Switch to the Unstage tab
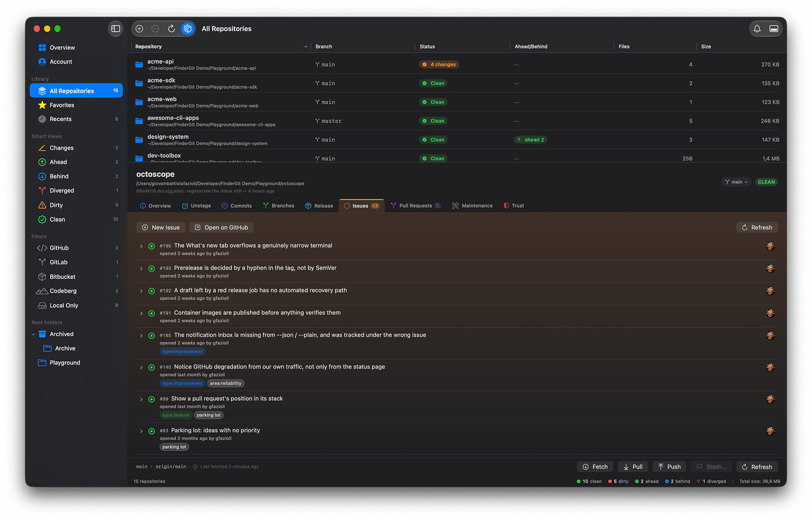812x520 pixels. tap(196, 206)
